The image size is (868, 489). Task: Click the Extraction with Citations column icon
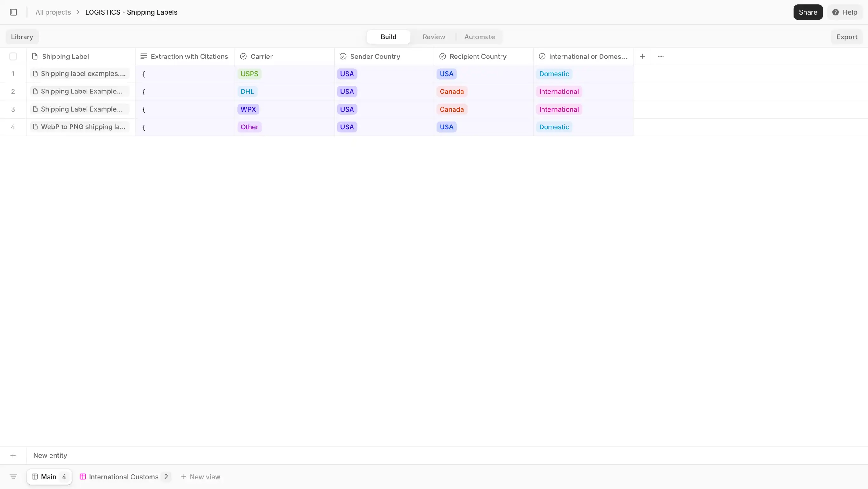pyautogui.click(x=143, y=56)
